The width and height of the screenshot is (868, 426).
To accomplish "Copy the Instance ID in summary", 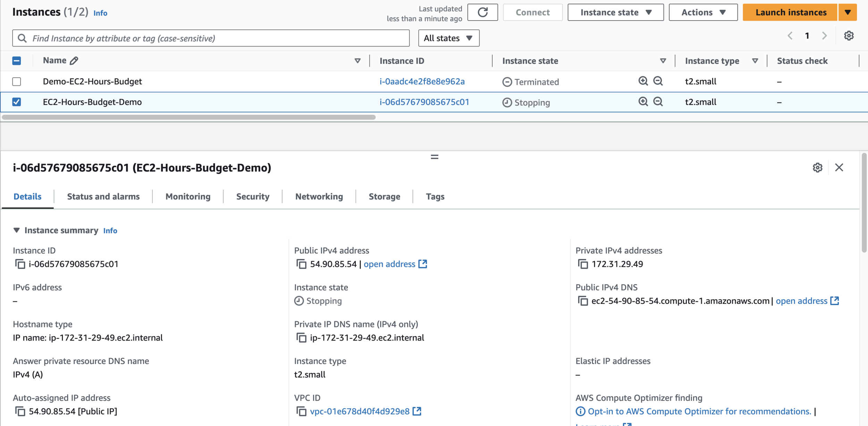I will pos(20,264).
